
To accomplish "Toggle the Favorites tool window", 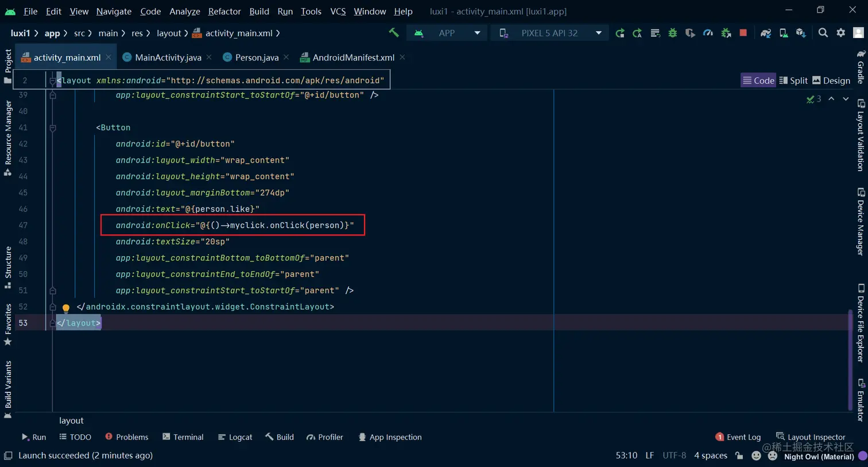I will pyautogui.click(x=7, y=325).
